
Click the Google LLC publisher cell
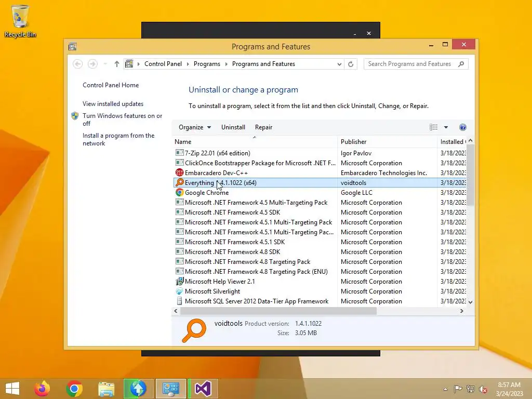(x=356, y=192)
